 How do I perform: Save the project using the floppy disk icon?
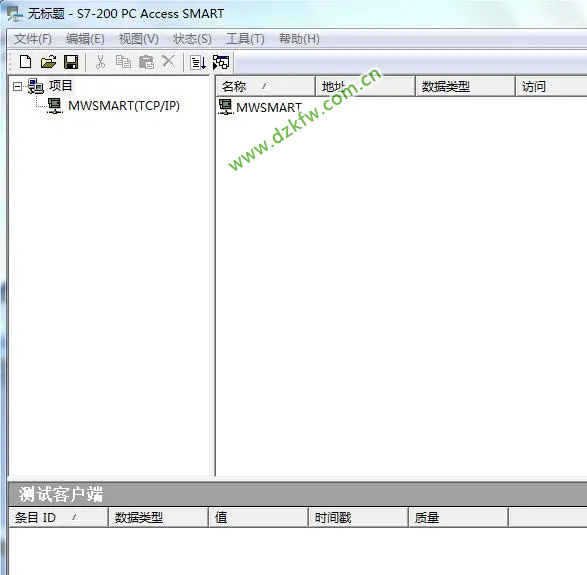click(x=71, y=62)
